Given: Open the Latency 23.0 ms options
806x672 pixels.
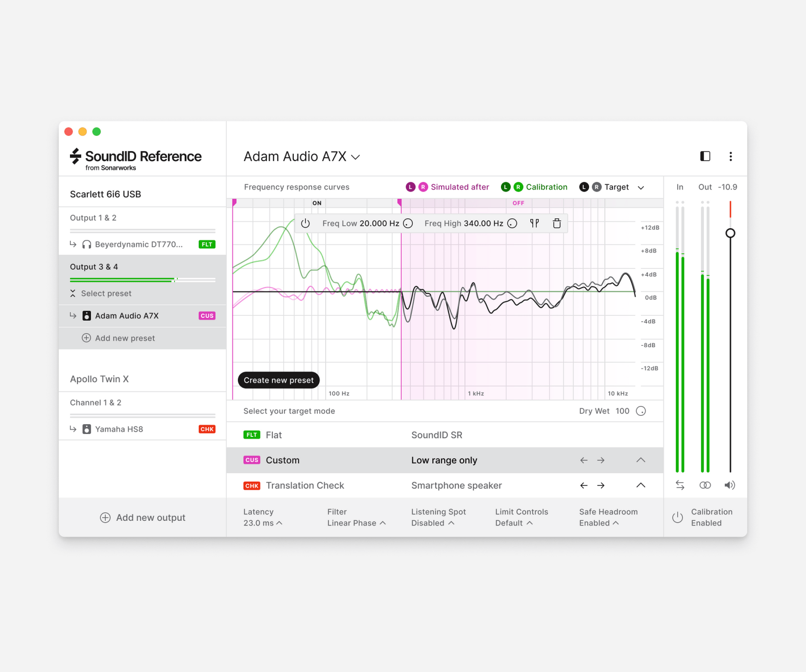Looking at the screenshot, I should click(263, 523).
